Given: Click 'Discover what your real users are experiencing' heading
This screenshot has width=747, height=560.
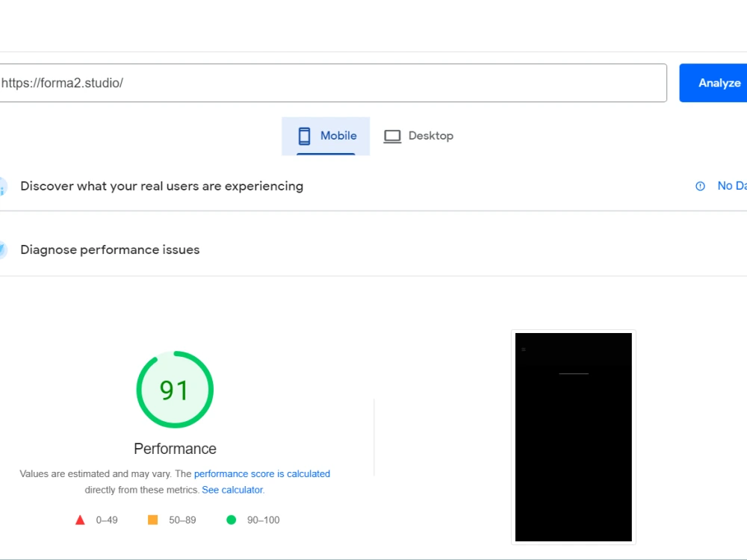Looking at the screenshot, I should tap(161, 186).
